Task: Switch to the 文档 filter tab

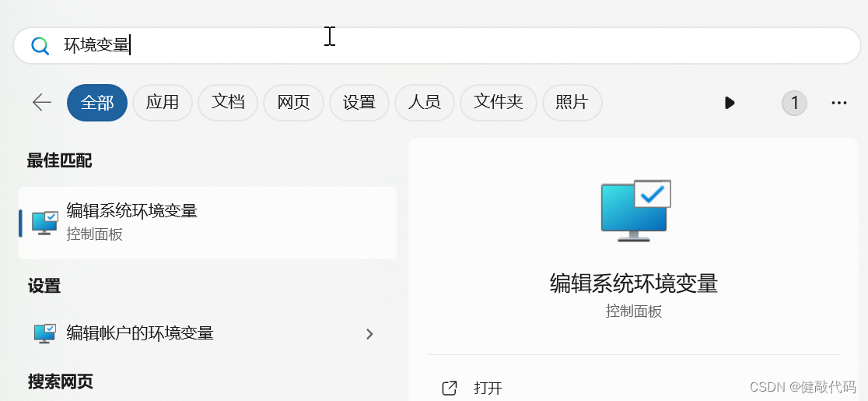Action: (228, 103)
